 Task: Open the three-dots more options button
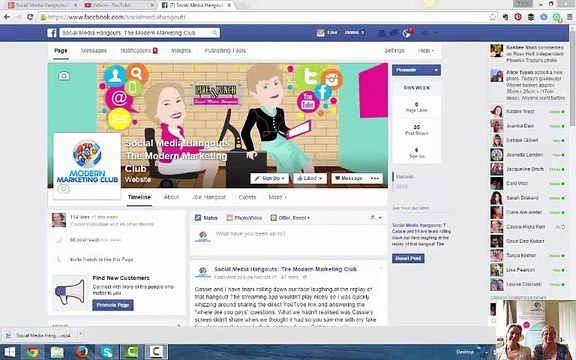click(375, 178)
